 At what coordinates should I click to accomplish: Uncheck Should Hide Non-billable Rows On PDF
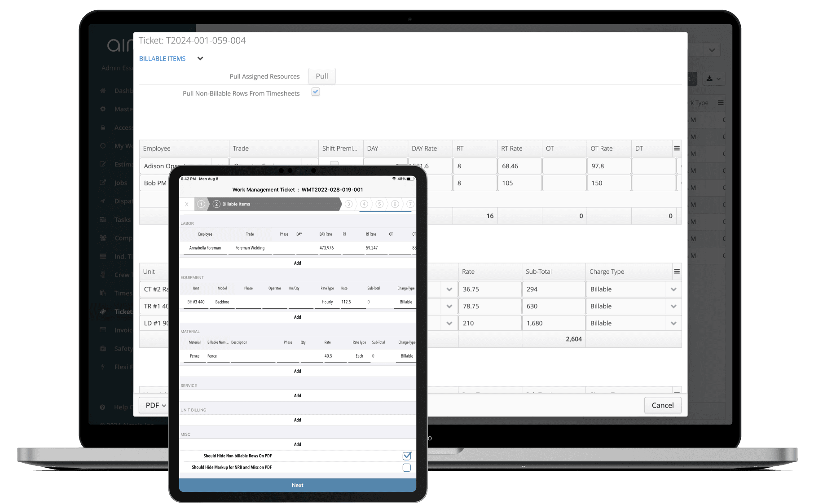pos(407,456)
